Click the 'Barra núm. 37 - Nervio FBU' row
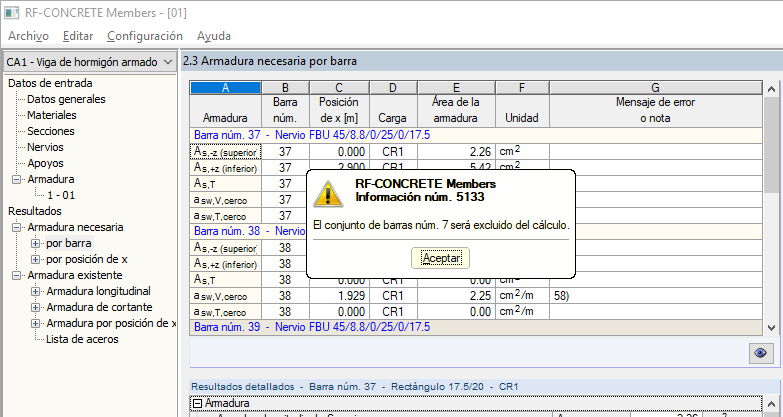 pyautogui.click(x=476, y=135)
